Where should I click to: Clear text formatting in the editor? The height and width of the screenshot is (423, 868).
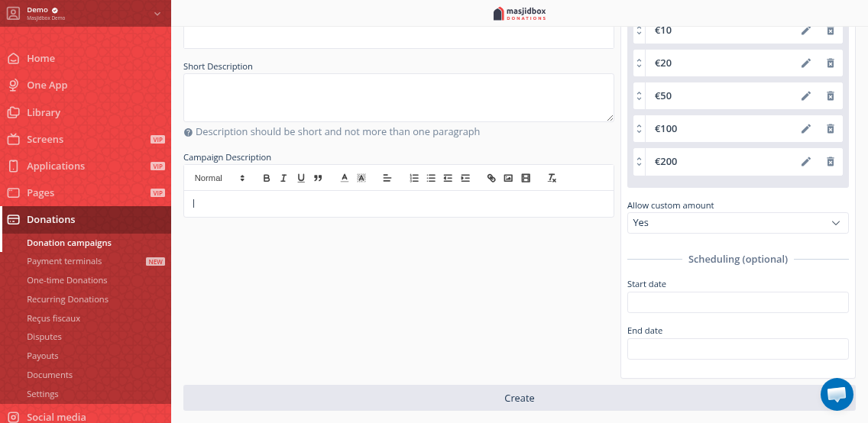pyautogui.click(x=552, y=178)
